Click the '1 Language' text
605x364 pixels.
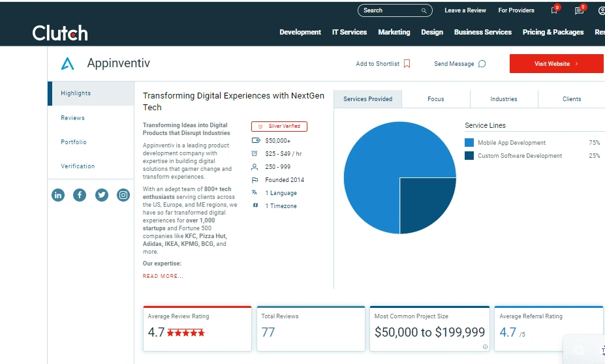coord(281,193)
